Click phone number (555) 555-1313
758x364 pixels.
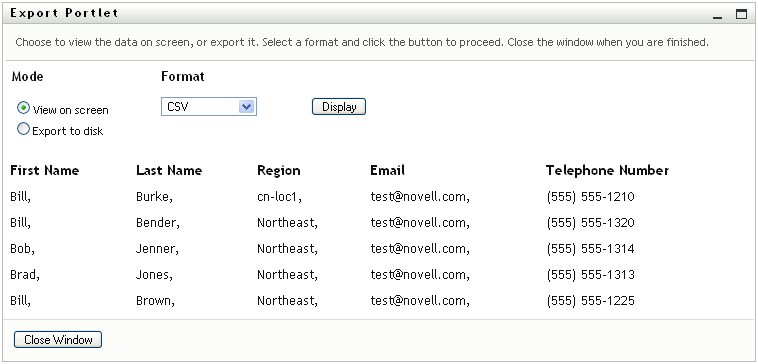(590, 275)
